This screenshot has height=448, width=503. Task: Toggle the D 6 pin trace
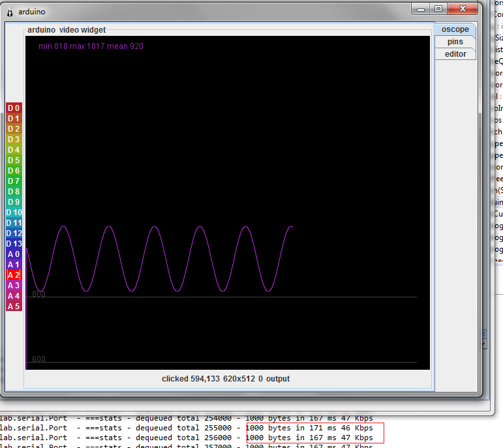pyautogui.click(x=14, y=171)
